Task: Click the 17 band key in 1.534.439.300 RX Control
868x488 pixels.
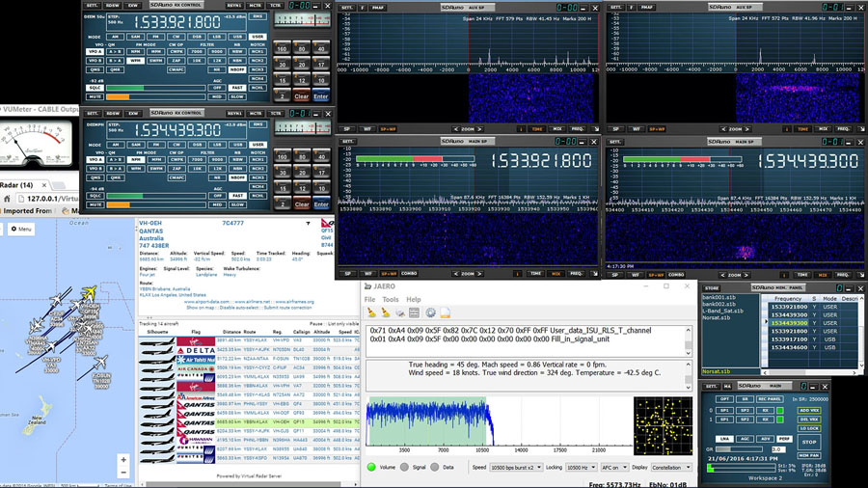Action: coord(320,172)
